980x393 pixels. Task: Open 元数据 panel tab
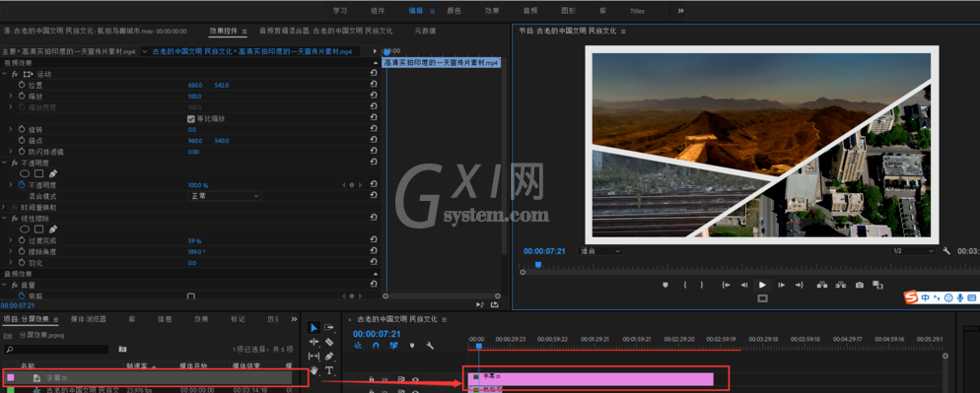425,31
